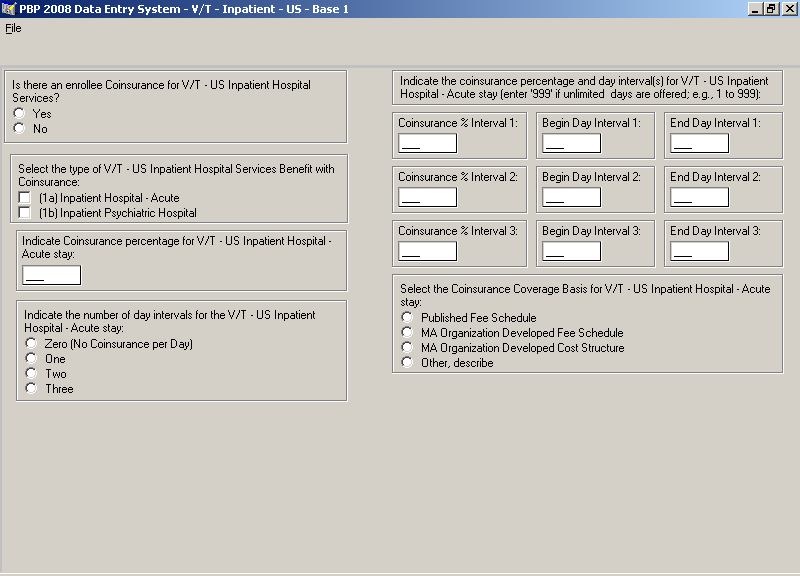Restore down the PBP Data Entry window
Viewport: 800px width, 576px height.
point(770,9)
